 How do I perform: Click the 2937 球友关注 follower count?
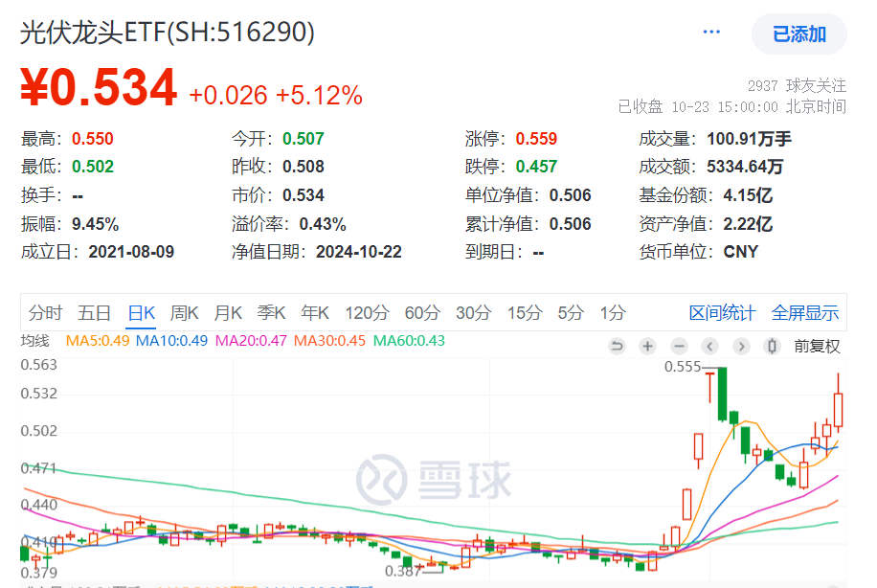[797, 85]
